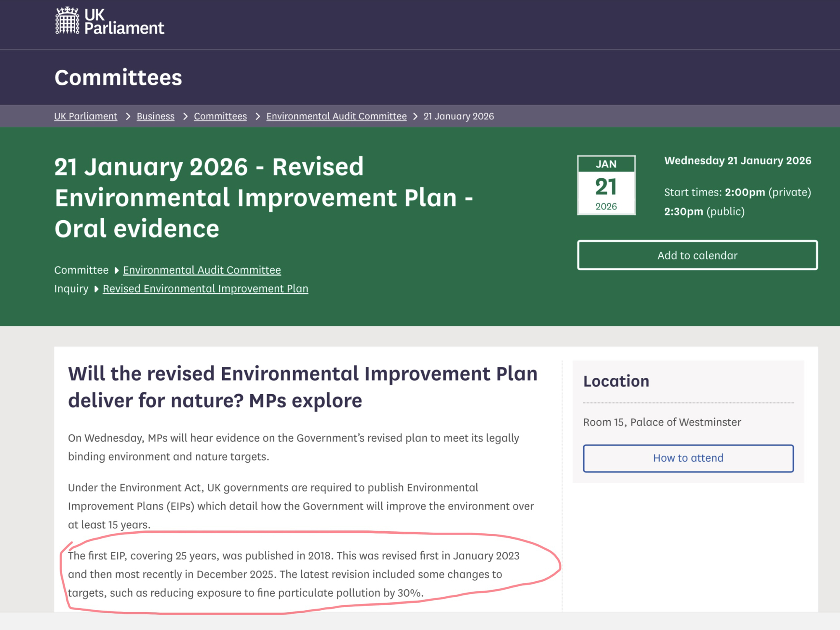Click the UK Parliament portcullis logo
This screenshot has width=840, height=630.
[x=67, y=21]
